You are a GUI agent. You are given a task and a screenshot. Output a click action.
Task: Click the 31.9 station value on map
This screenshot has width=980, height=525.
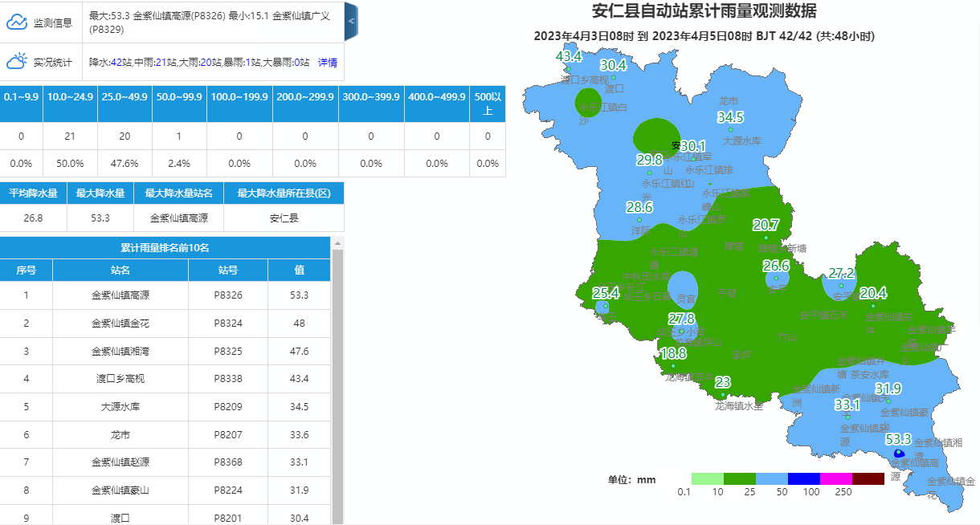pos(888,389)
